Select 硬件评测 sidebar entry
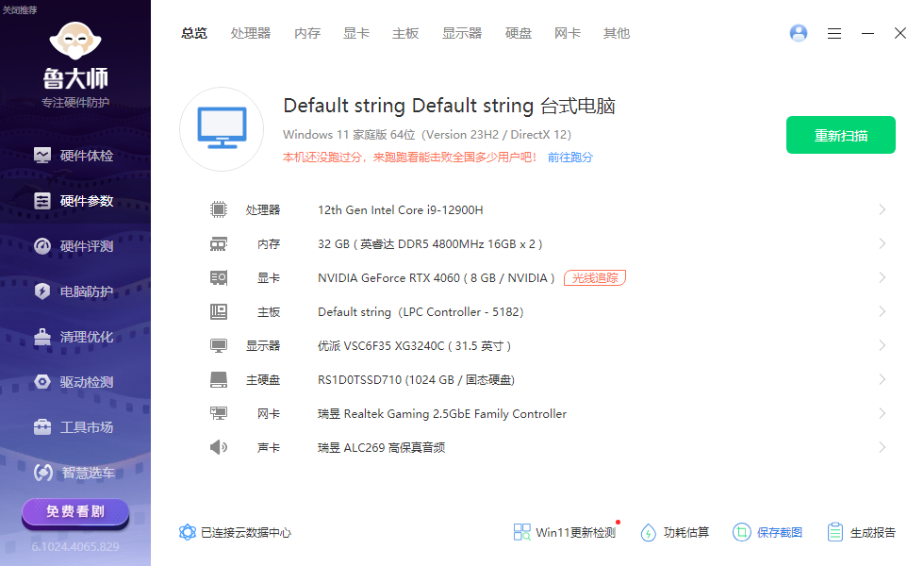 (74, 246)
